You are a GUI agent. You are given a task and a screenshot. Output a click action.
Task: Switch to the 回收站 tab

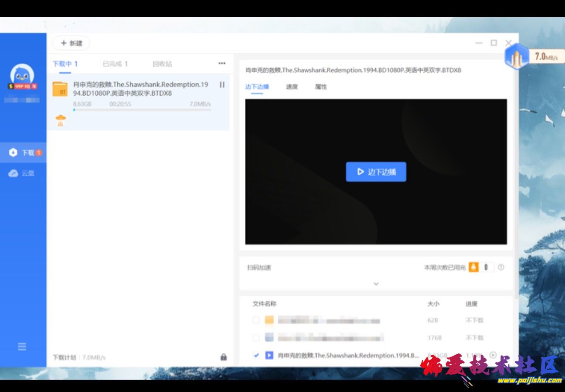pos(162,64)
